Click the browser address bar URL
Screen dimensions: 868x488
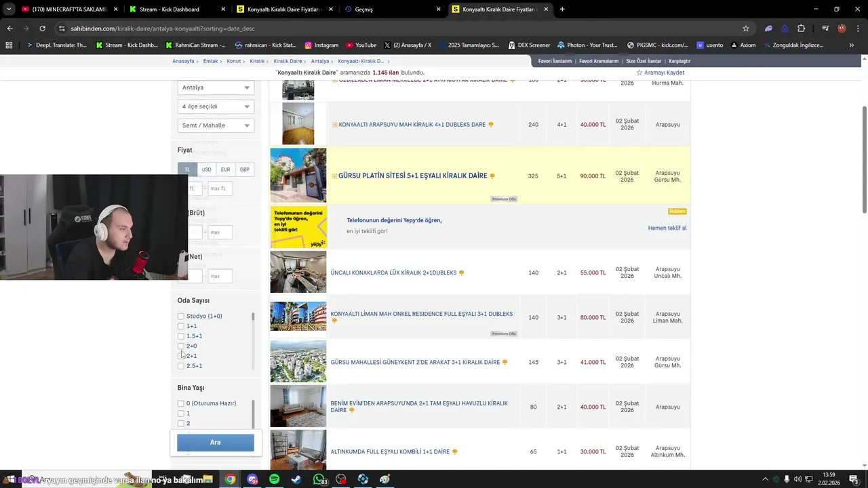[x=163, y=28]
